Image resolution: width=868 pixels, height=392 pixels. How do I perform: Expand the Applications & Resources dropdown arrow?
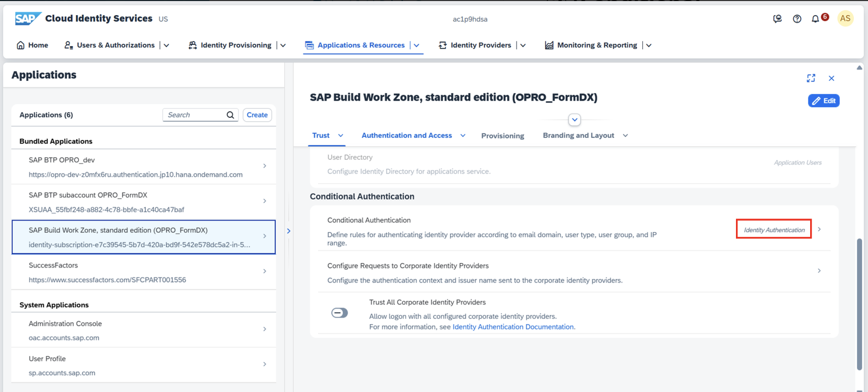pyautogui.click(x=417, y=45)
